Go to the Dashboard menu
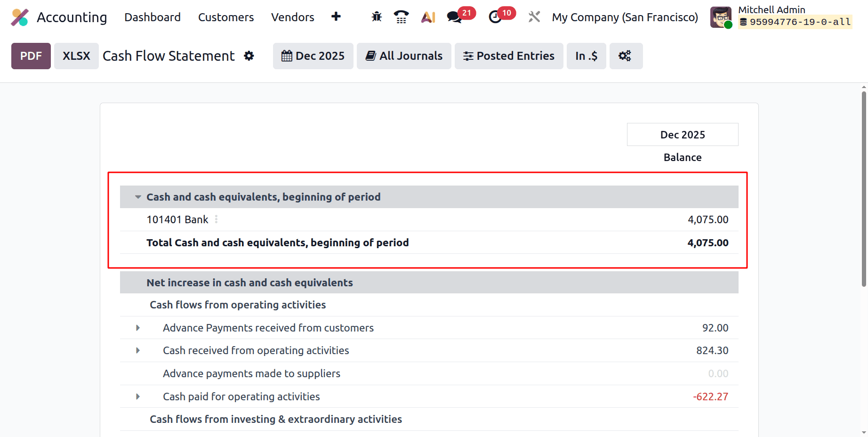Viewport: 868px width, 437px height. coord(152,17)
